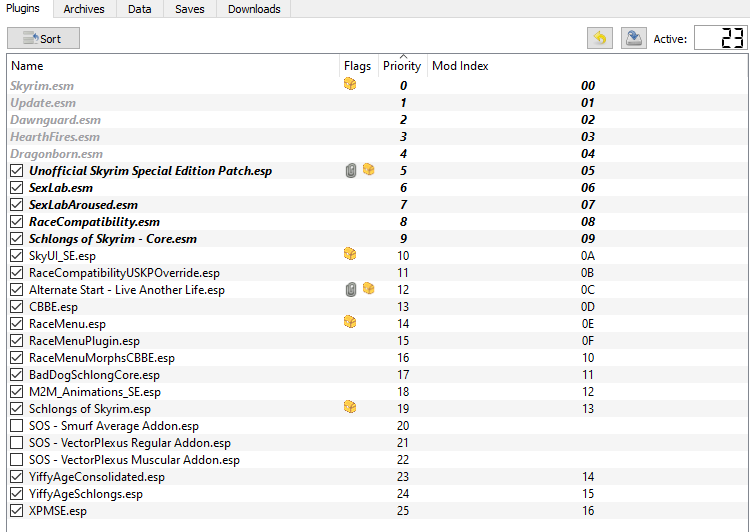Click archive box flag on Unofficial Skyrim Patch row
The image size is (750, 532).
(x=368, y=169)
